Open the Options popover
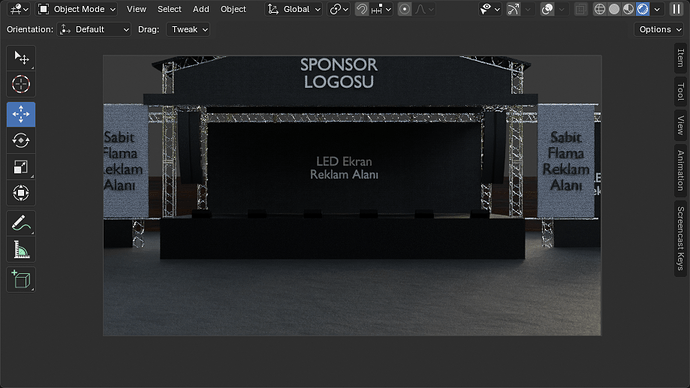690x388 pixels. 659,29
